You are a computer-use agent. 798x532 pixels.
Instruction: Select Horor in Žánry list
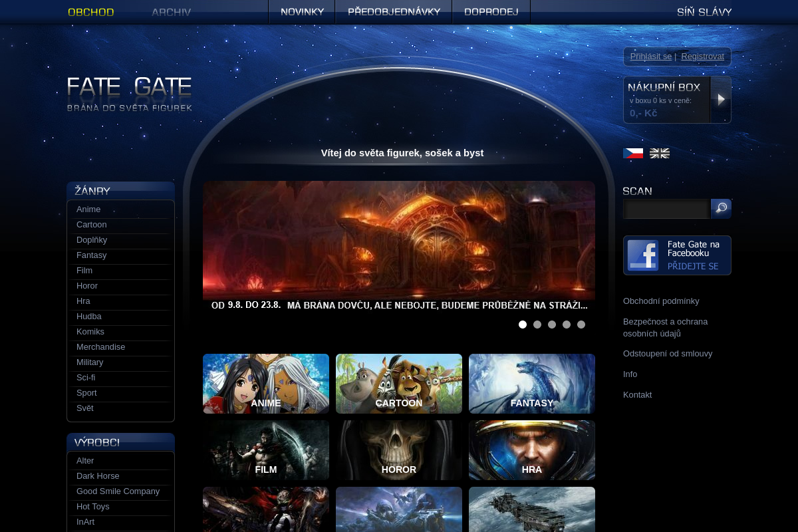coord(87,286)
